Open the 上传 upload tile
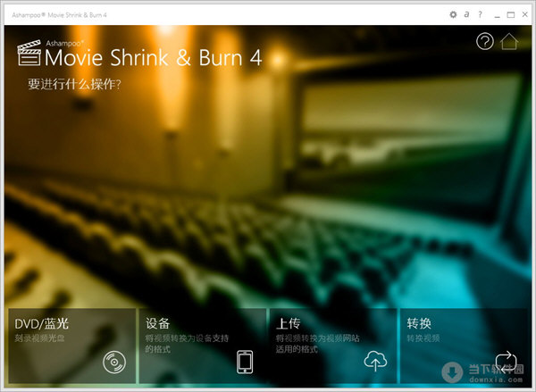536x392 pixels. pos(333,346)
